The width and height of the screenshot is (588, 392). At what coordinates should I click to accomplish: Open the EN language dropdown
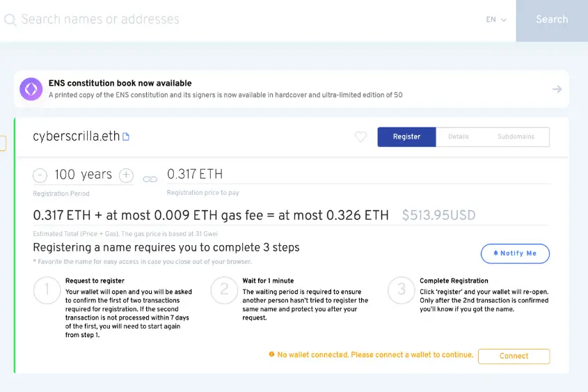click(496, 19)
